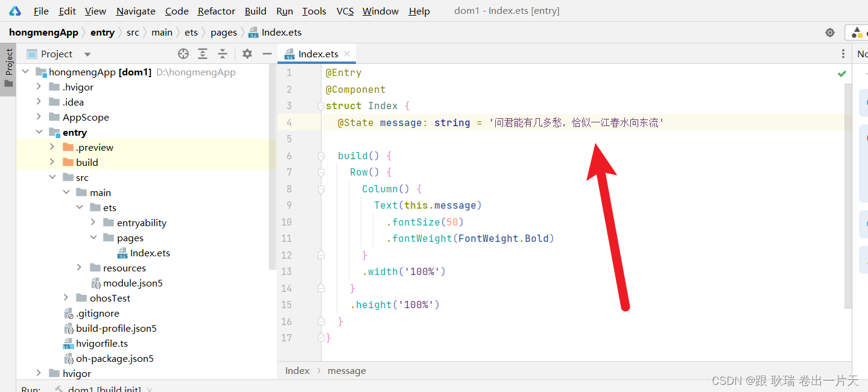Expand the entryability folder
The width and height of the screenshot is (868, 392).
point(93,223)
